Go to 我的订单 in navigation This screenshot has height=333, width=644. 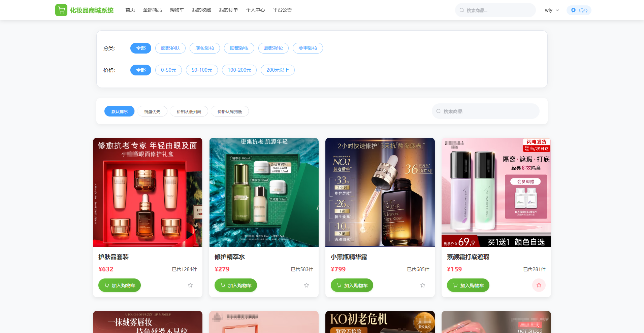coord(228,10)
